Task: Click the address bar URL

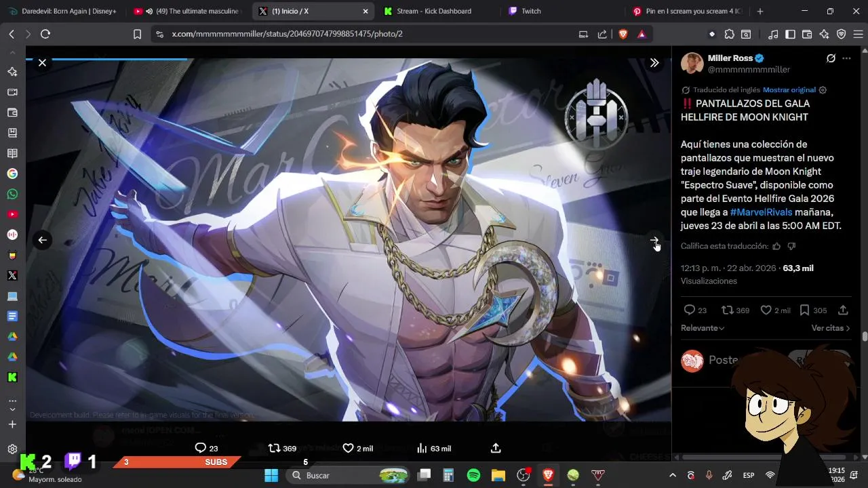Action: coord(287,34)
